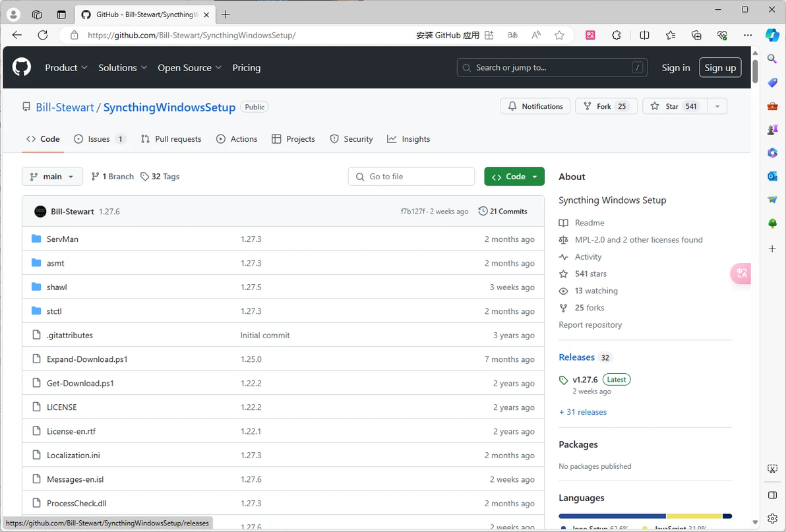Open Edge sidebar settings gear
786x532 pixels.
point(772,518)
